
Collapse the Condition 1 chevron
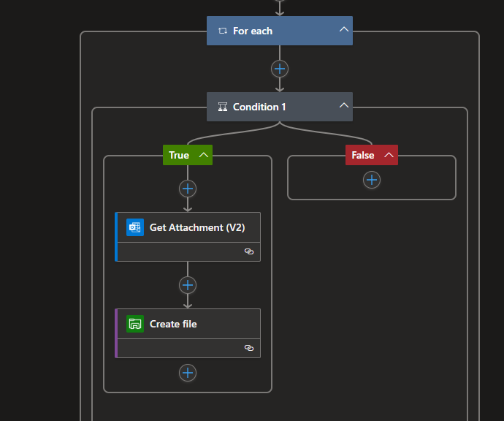(x=344, y=105)
